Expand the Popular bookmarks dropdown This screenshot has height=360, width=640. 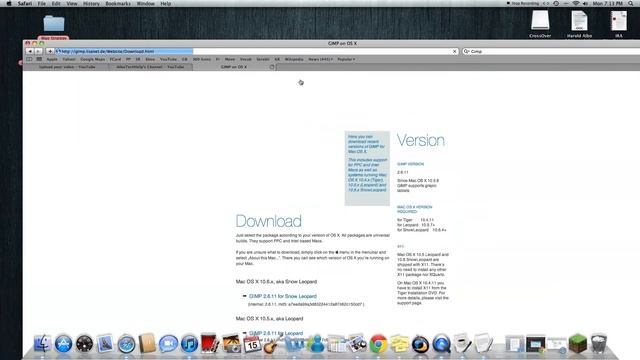click(x=346, y=59)
